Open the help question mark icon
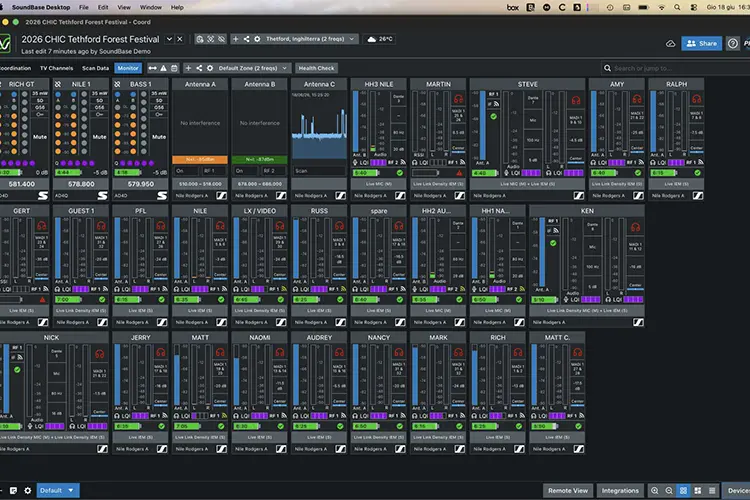 pyautogui.click(x=732, y=44)
